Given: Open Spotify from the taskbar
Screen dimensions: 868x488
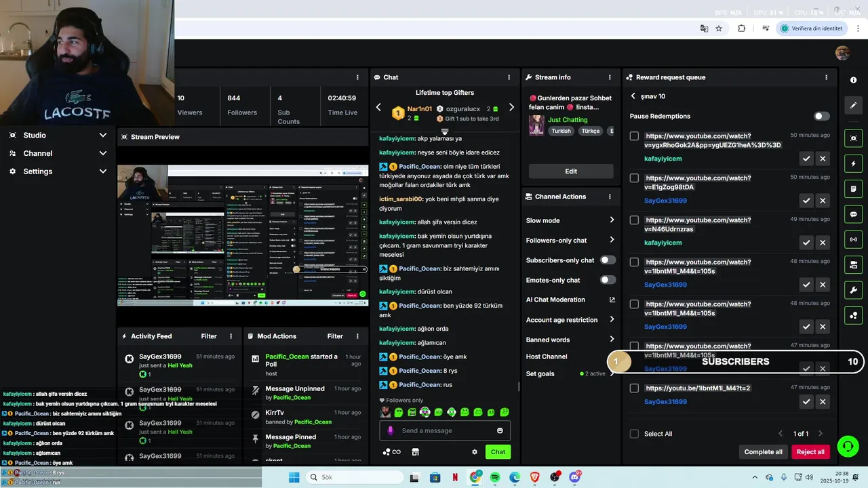Looking at the screenshot, I should point(495,477).
